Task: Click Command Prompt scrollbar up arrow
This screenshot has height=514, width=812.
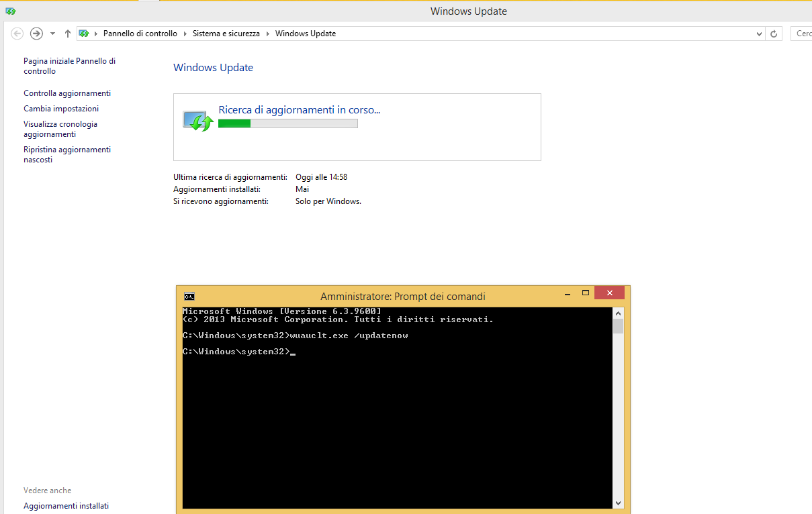Action: (x=619, y=313)
